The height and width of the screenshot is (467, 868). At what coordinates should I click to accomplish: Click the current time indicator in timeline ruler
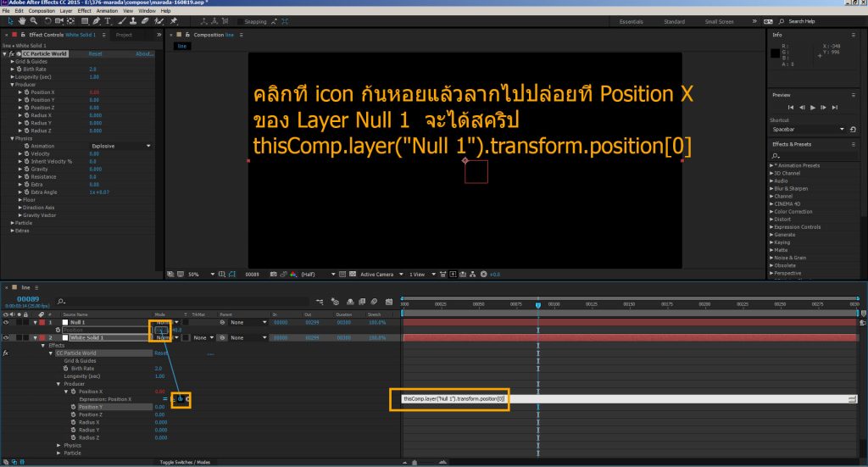pos(538,304)
